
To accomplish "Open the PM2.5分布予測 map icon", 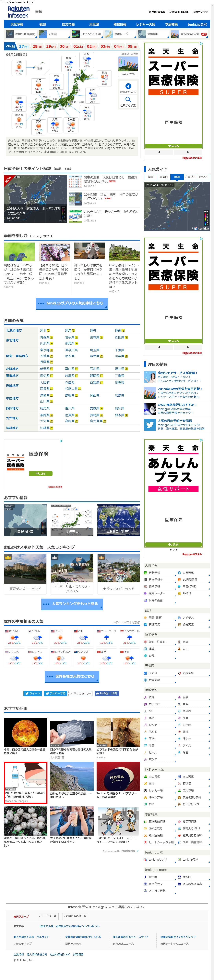I will coord(76,34).
